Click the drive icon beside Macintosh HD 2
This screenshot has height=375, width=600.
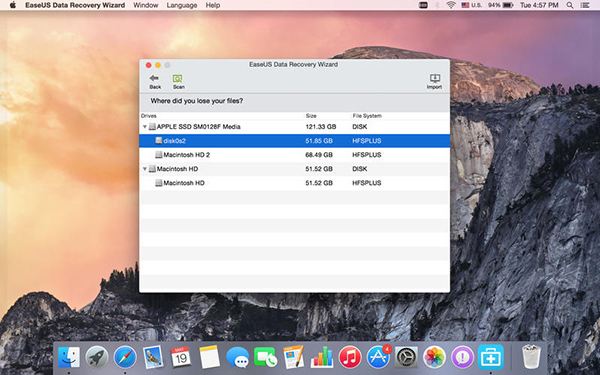pos(159,155)
